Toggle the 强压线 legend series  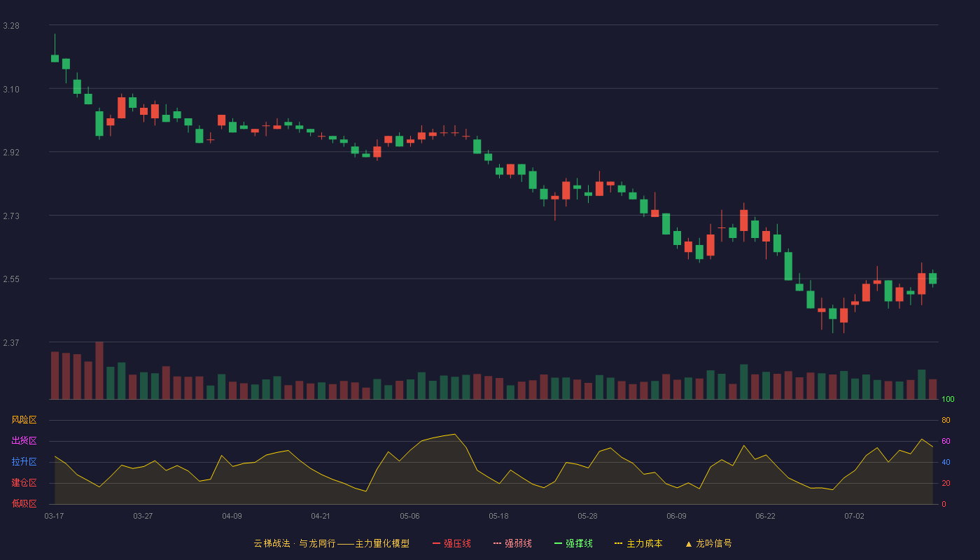coord(451,543)
